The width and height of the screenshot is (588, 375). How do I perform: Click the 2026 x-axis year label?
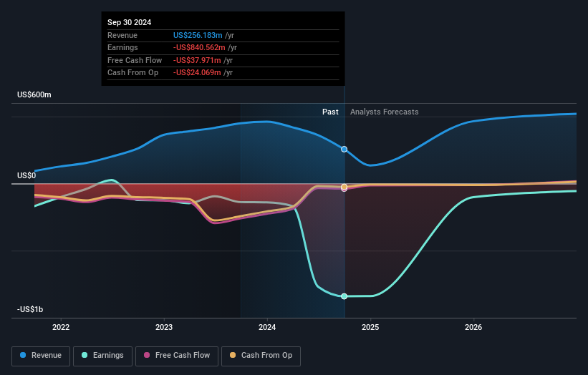click(473, 327)
